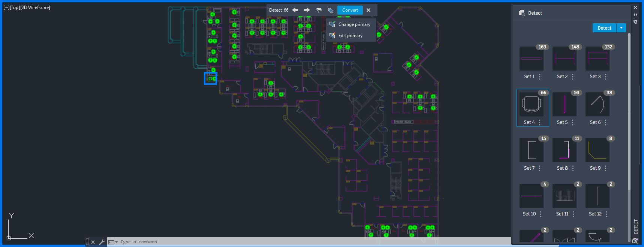Click the Detect button in the palette
The image size is (644, 247).
coord(604,28)
